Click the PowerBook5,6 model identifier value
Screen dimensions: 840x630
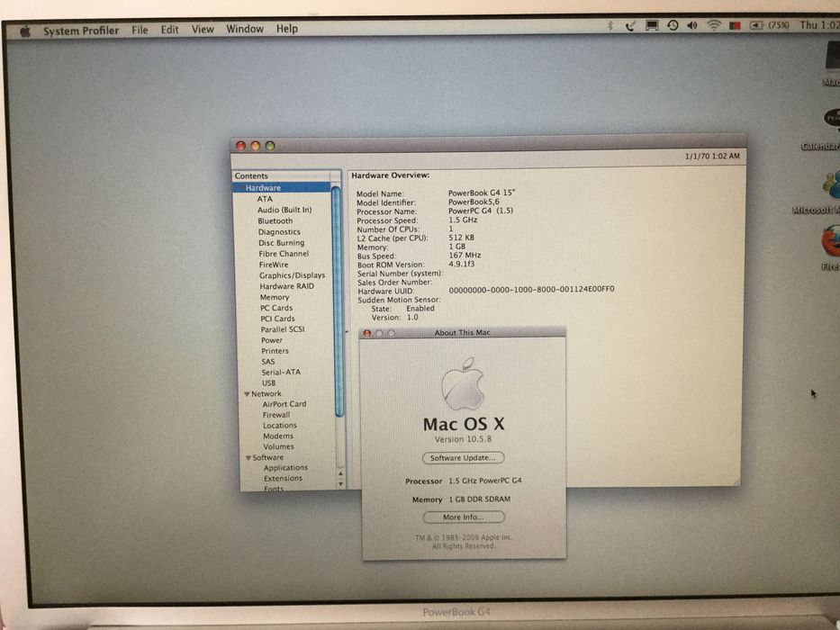pos(474,202)
